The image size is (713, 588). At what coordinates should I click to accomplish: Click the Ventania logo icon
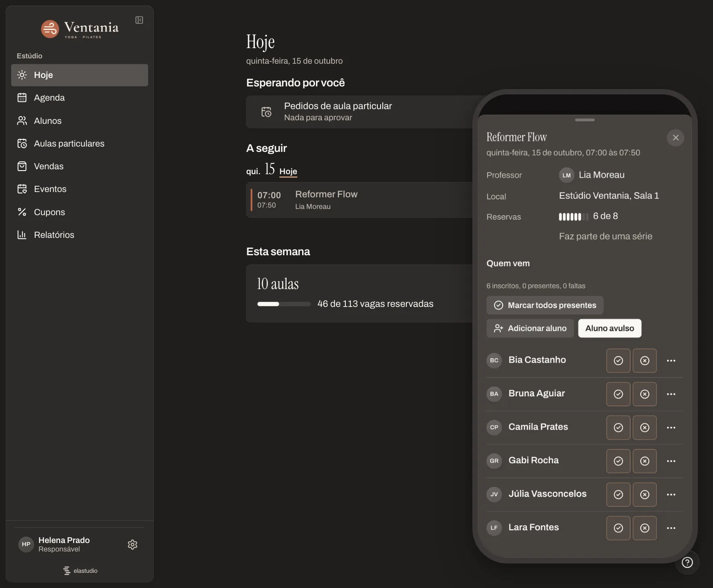(50, 29)
